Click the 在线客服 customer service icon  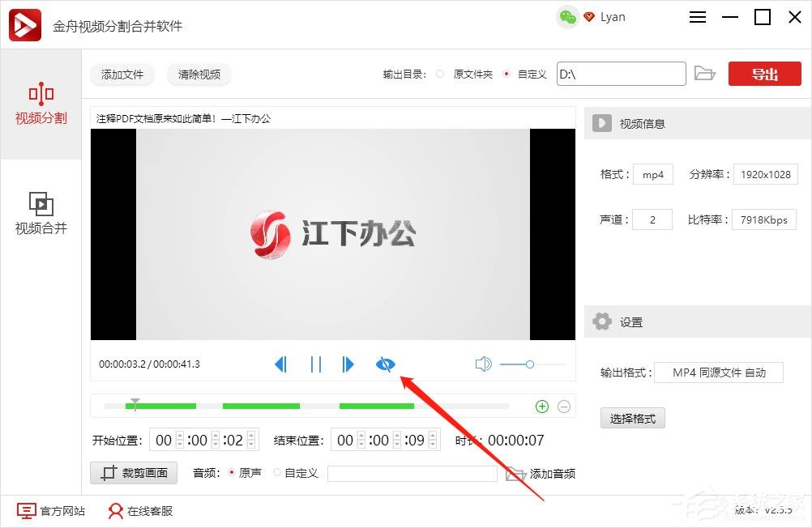[x=114, y=512]
